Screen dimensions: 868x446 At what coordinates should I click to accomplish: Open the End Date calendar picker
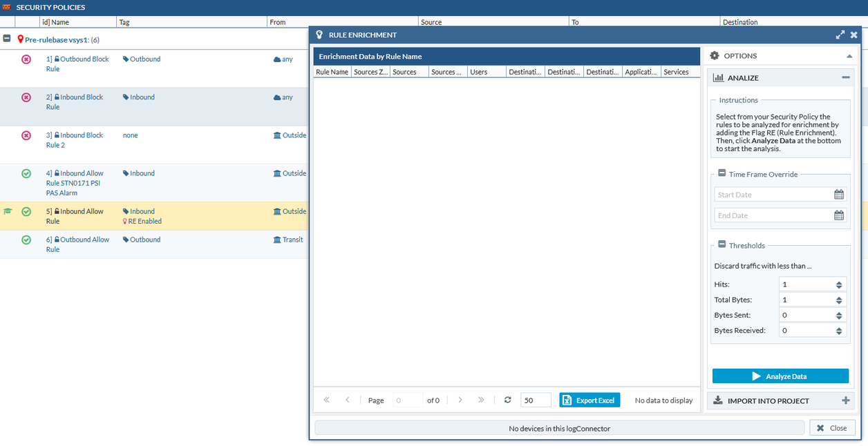[x=839, y=215]
